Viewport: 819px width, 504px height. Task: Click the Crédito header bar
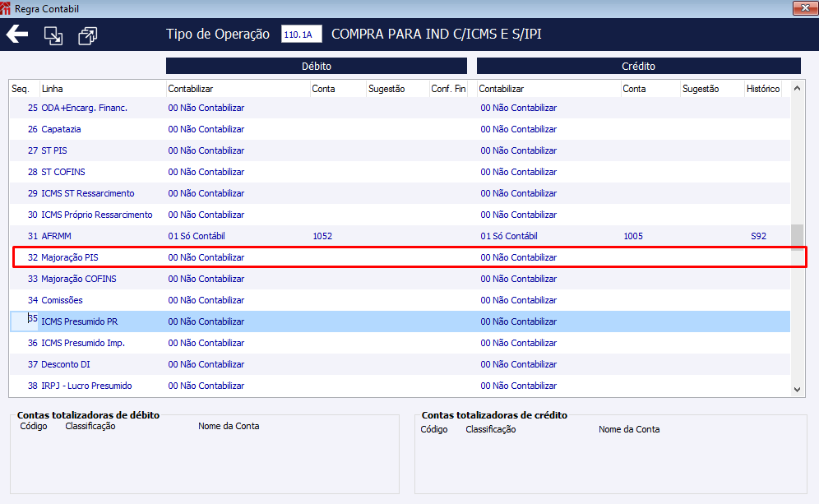[x=638, y=66]
